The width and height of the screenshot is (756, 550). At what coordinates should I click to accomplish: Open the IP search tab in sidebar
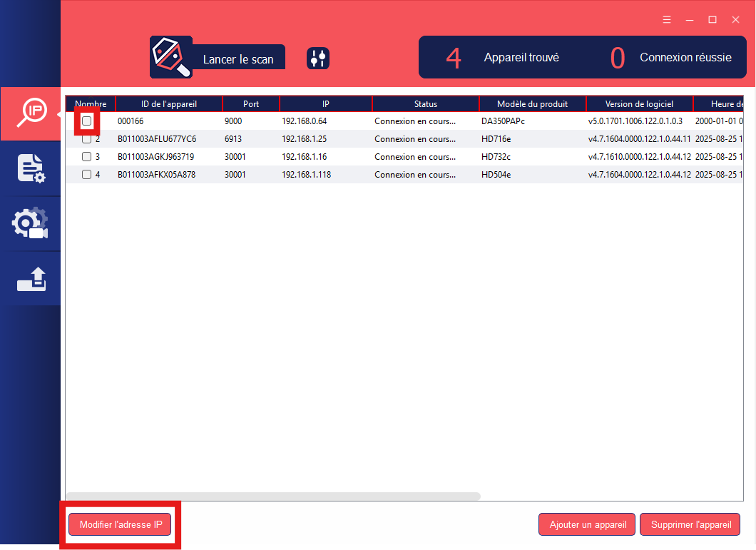click(x=31, y=114)
